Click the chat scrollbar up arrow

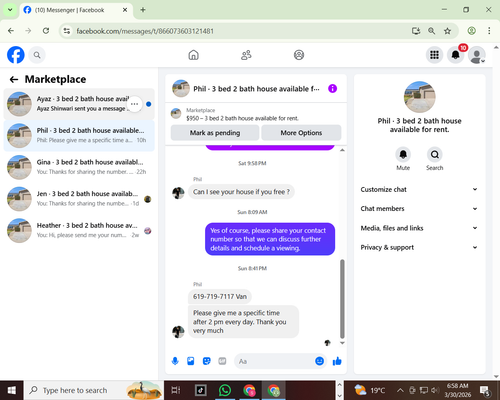(342, 150)
